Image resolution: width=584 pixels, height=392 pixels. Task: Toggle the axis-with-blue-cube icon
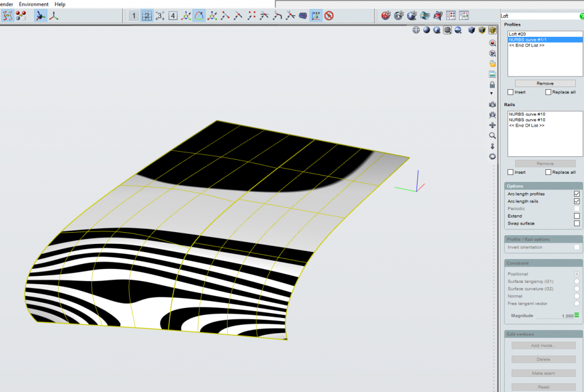(40, 16)
